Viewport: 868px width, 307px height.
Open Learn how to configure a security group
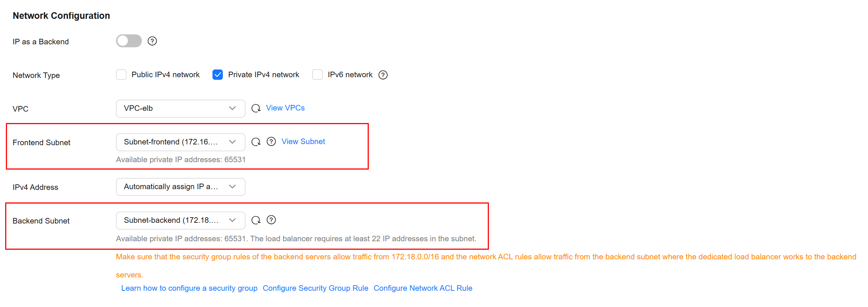tap(189, 288)
